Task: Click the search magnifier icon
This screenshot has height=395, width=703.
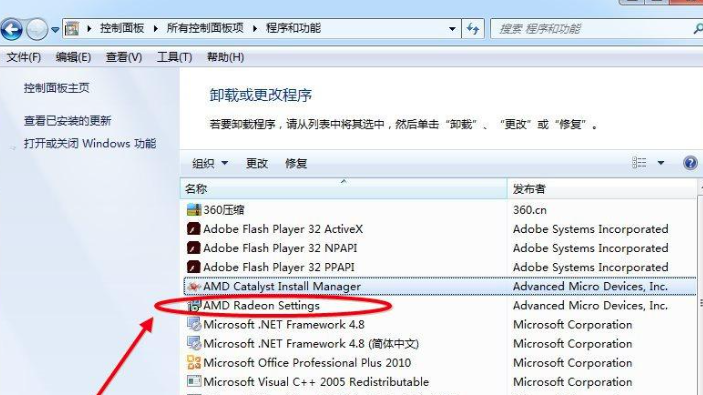Action: [698, 29]
